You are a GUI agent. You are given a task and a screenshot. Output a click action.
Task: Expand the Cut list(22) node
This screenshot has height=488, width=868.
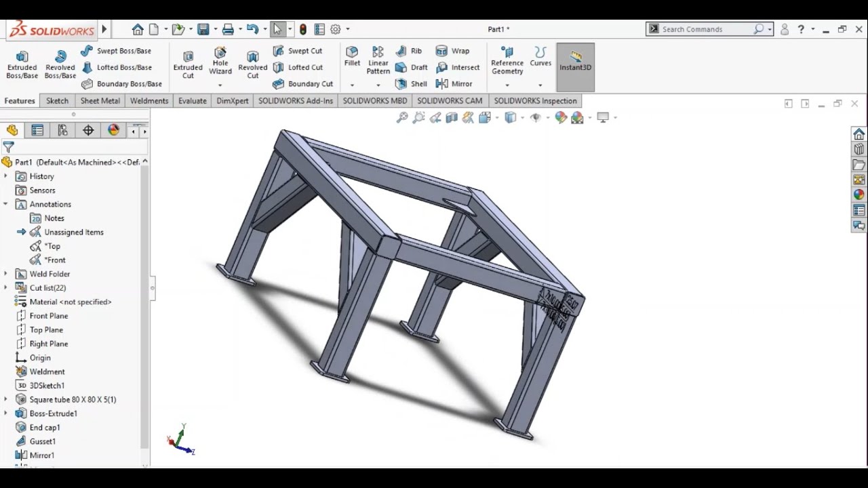[5, 288]
